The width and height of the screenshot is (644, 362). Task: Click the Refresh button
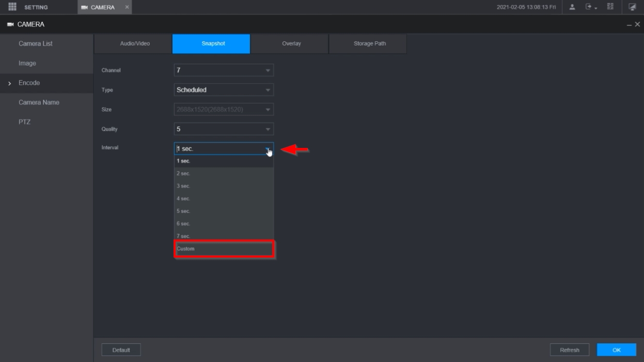570,350
